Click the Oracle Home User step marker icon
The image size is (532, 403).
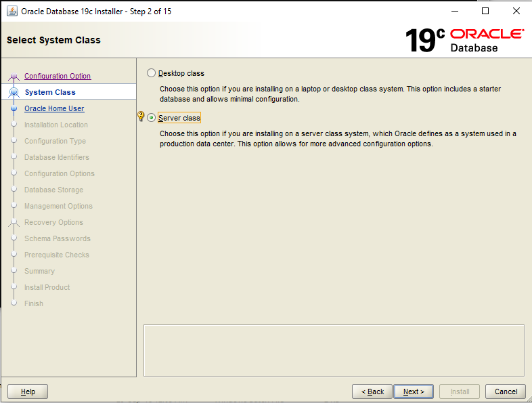[x=14, y=108]
